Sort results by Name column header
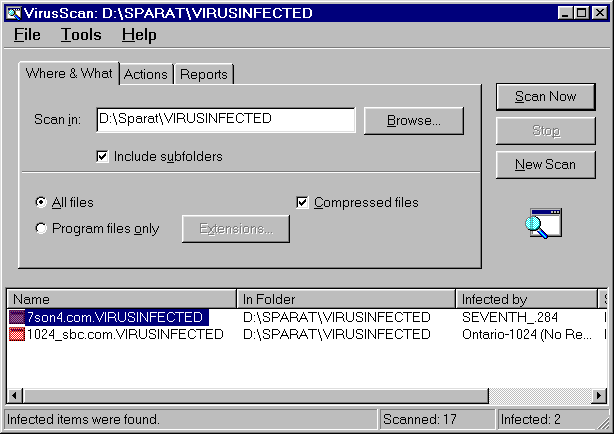 [x=121, y=299]
